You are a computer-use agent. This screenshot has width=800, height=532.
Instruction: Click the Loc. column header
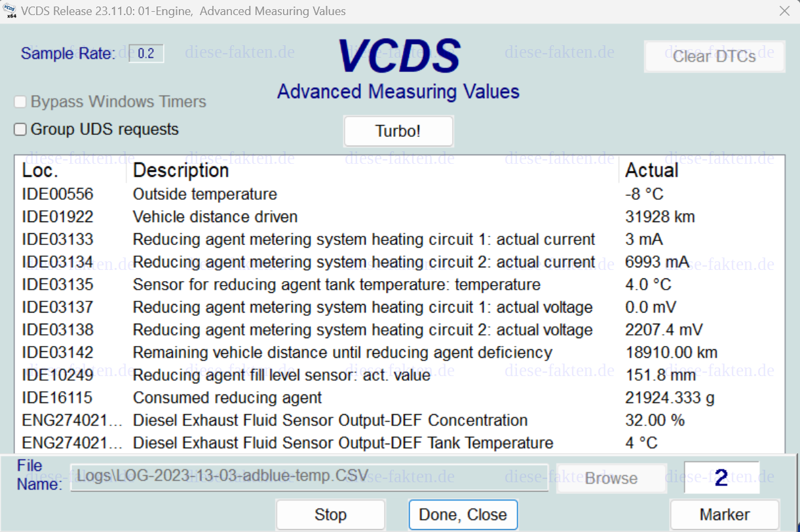tap(71, 171)
